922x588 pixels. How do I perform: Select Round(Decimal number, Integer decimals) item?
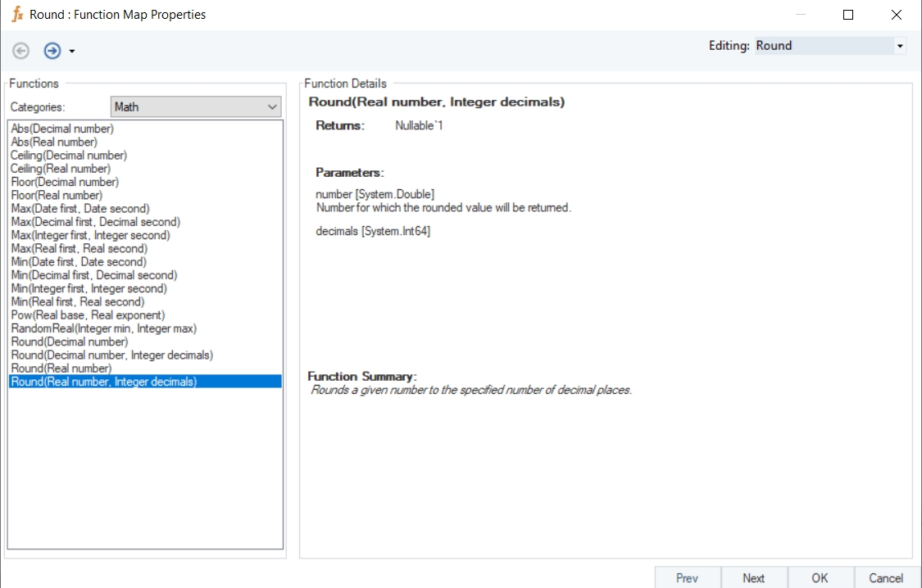pos(111,355)
